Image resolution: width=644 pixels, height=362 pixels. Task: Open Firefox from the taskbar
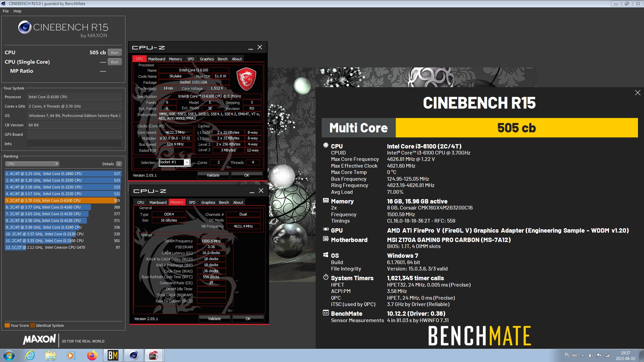tap(92, 355)
